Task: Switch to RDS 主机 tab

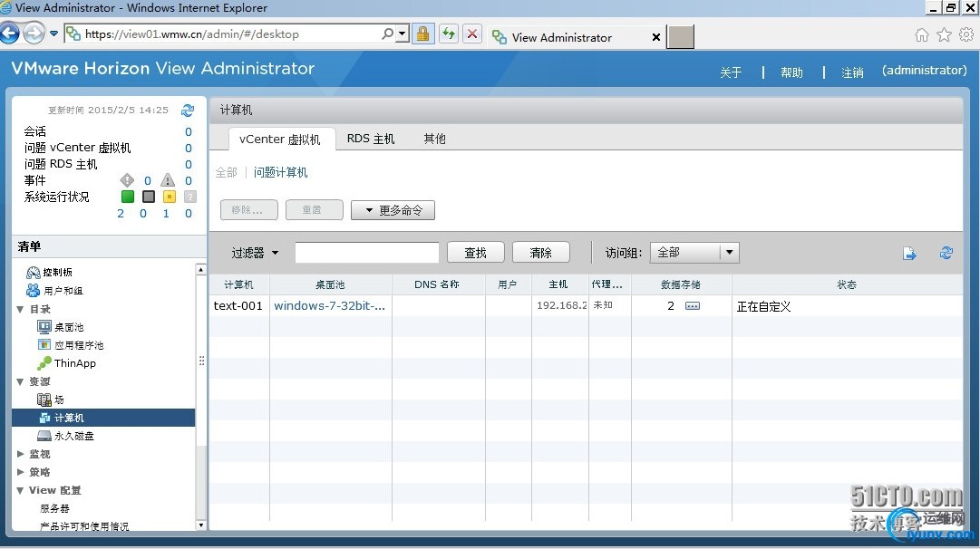Action: 371,139
